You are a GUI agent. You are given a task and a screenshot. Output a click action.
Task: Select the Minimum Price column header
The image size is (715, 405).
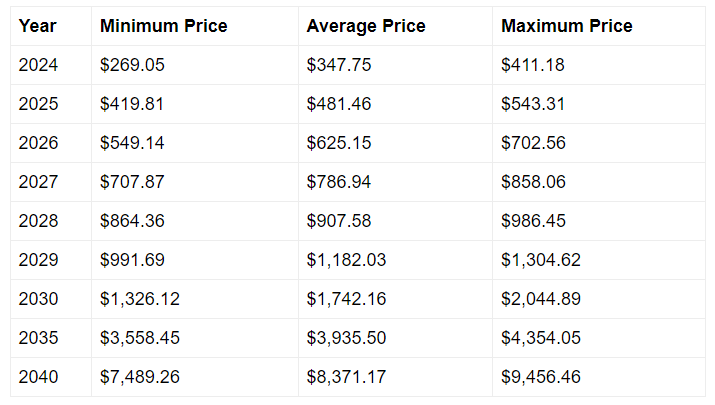tap(163, 26)
